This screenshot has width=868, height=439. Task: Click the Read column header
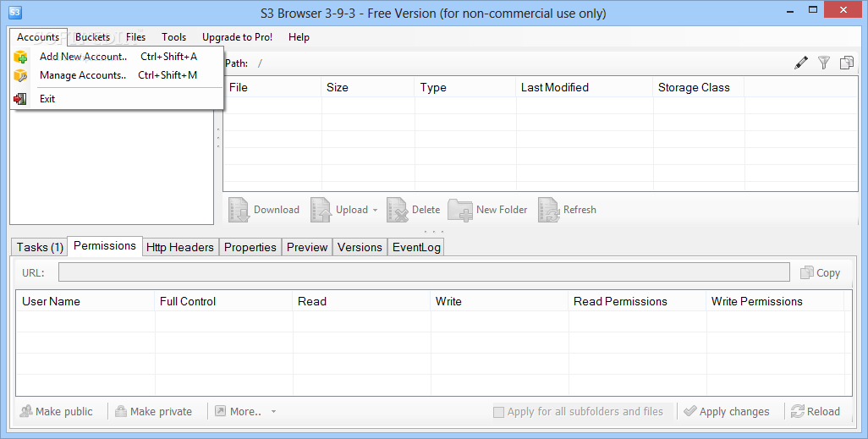pyautogui.click(x=361, y=302)
